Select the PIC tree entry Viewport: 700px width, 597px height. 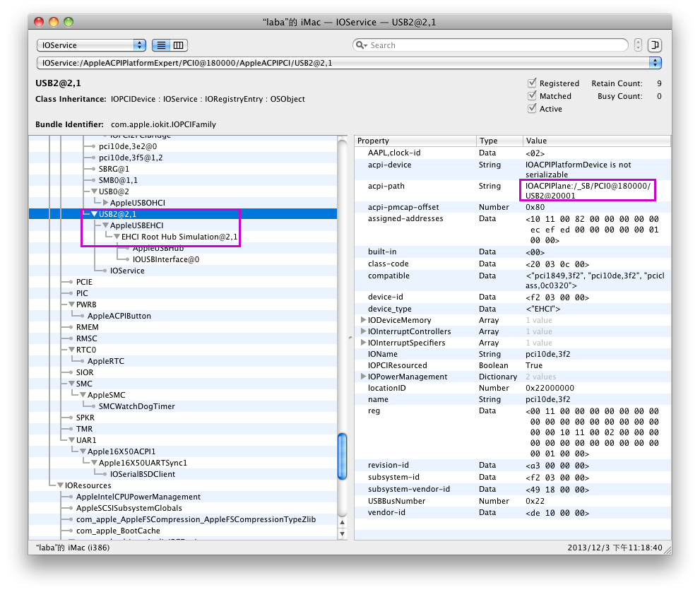[82, 293]
